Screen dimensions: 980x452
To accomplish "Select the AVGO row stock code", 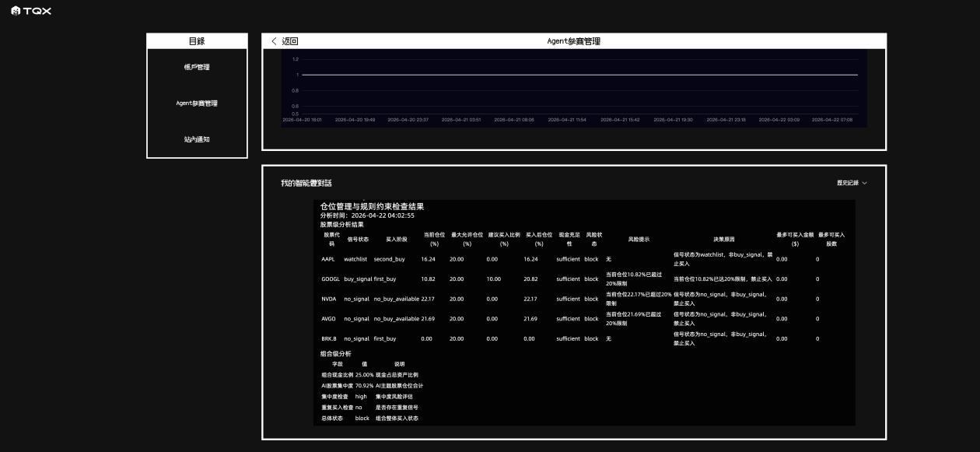I will 329,319.
